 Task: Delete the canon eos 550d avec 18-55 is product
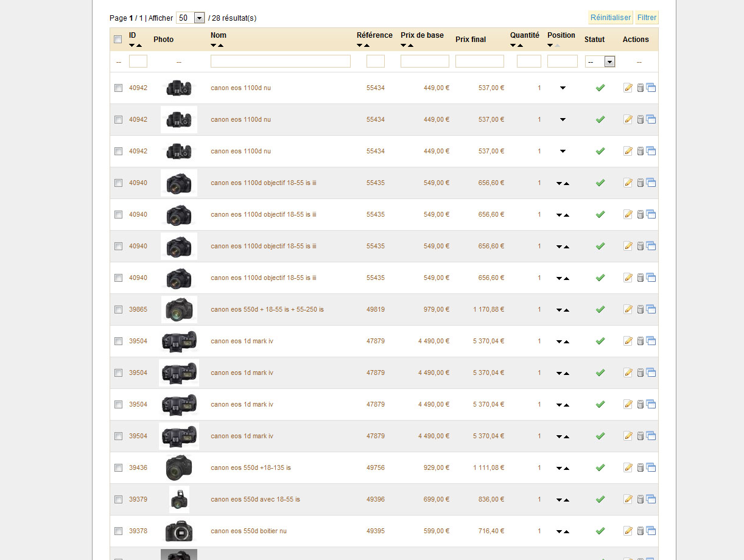[640, 499]
